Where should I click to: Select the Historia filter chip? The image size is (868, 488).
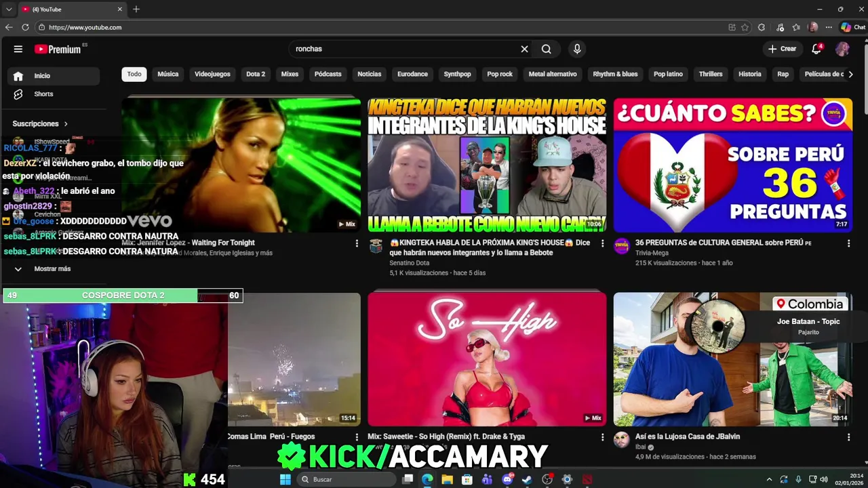tap(750, 74)
